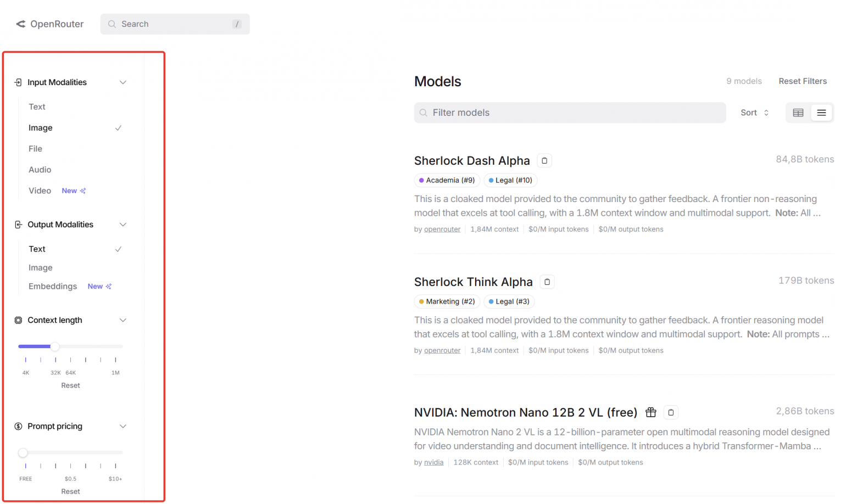This screenshot has height=504, width=857.
Task: Collapse the Input Modalities section
Action: [x=123, y=82]
